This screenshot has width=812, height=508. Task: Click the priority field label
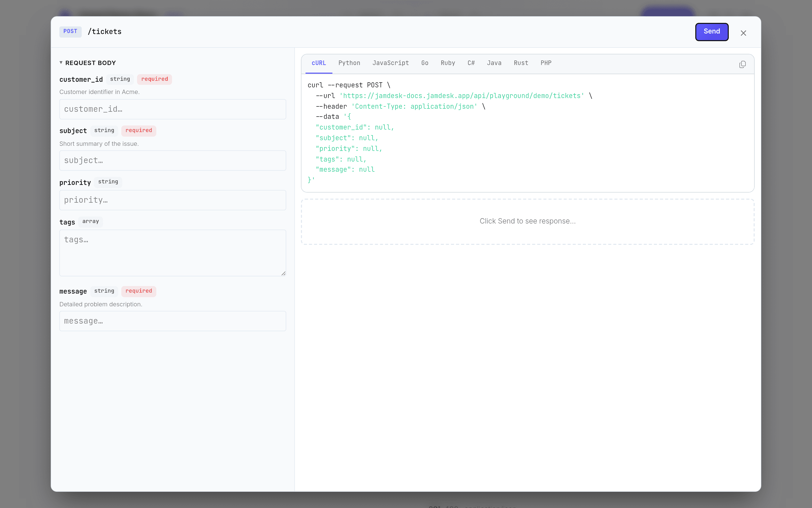tap(75, 183)
